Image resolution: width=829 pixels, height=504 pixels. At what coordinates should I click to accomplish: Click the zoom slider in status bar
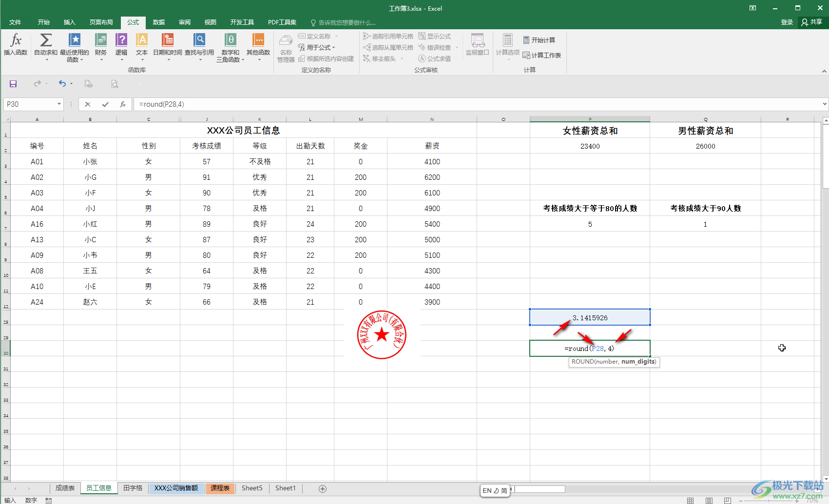pos(769,501)
